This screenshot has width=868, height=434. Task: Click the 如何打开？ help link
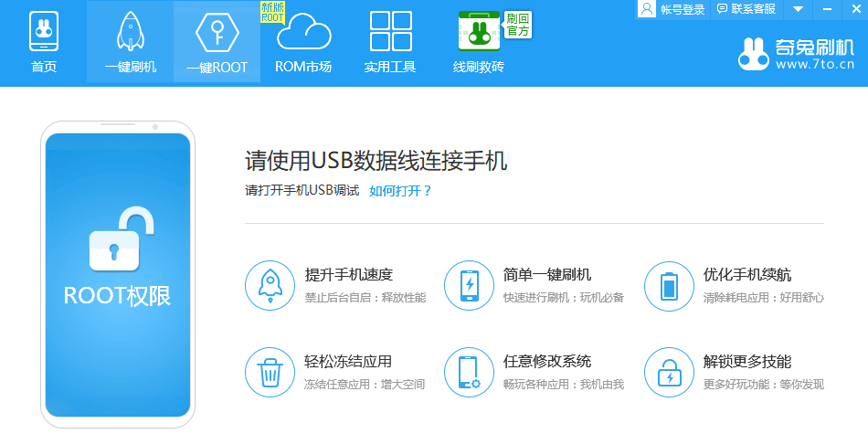400,191
